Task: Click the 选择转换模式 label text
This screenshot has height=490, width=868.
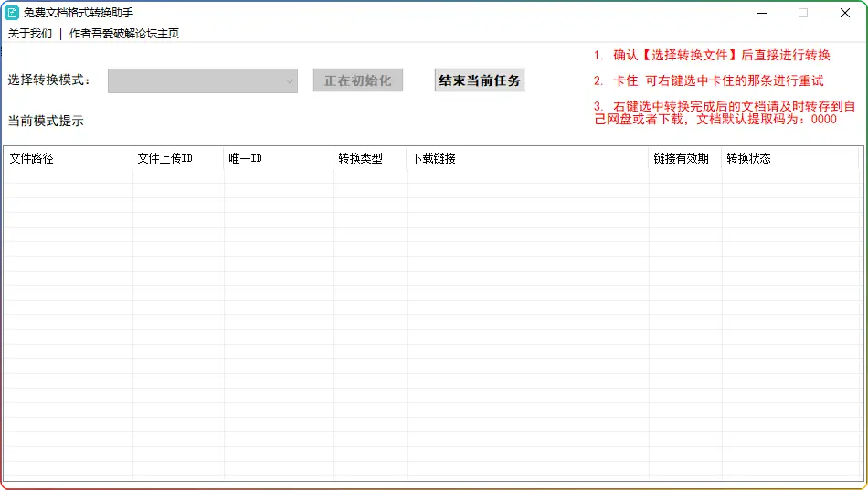Action: pyautogui.click(x=50, y=80)
